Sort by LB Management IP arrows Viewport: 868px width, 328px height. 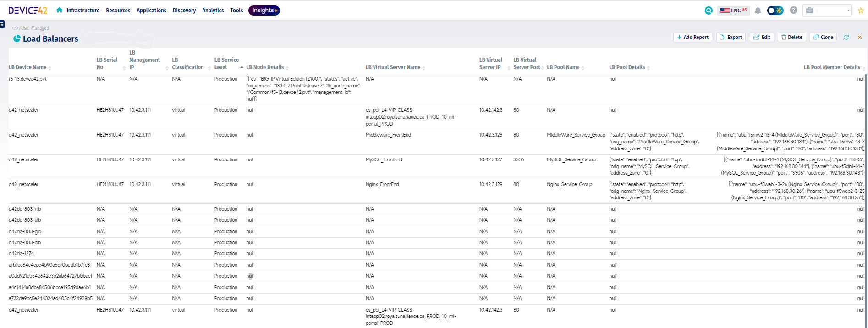[x=167, y=68]
